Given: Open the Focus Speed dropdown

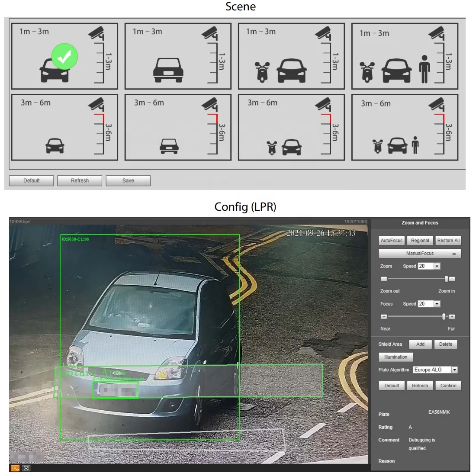Looking at the screenshot, I should 437,303.
